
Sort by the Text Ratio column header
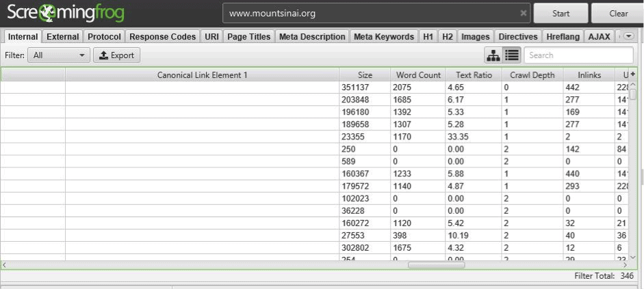point(474,75)
